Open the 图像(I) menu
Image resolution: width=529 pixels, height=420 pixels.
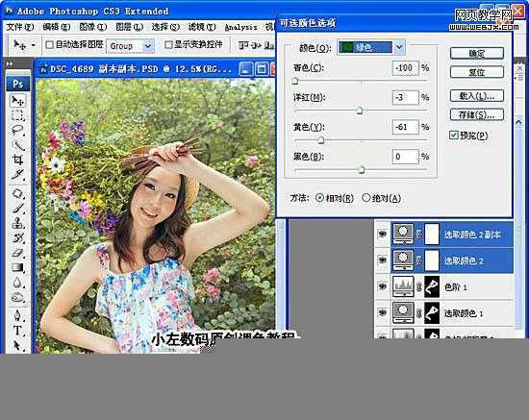click(92, 27)
